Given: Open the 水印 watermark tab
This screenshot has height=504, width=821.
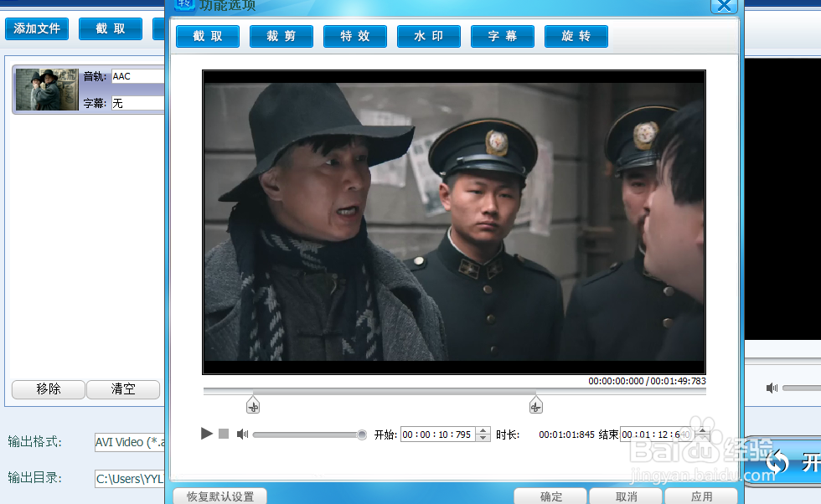Looking at the screenshot, I should click(429, 36).
